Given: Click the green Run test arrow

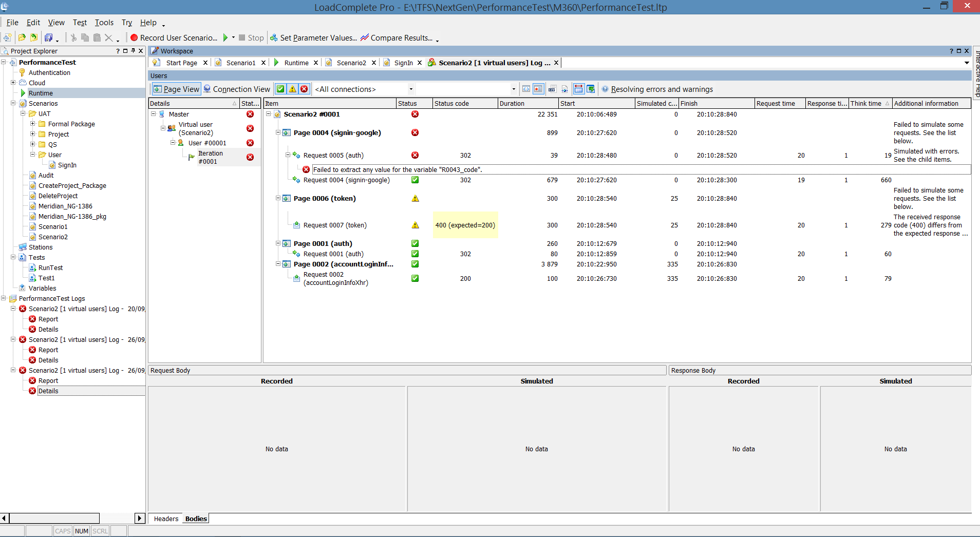Looking at the screenshot, I should (x=225, y=37).
